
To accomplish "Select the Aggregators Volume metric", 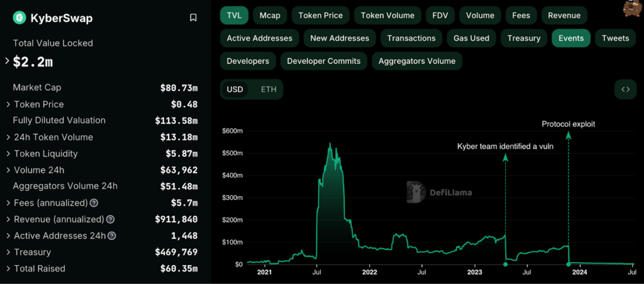I will pos(417,61).
